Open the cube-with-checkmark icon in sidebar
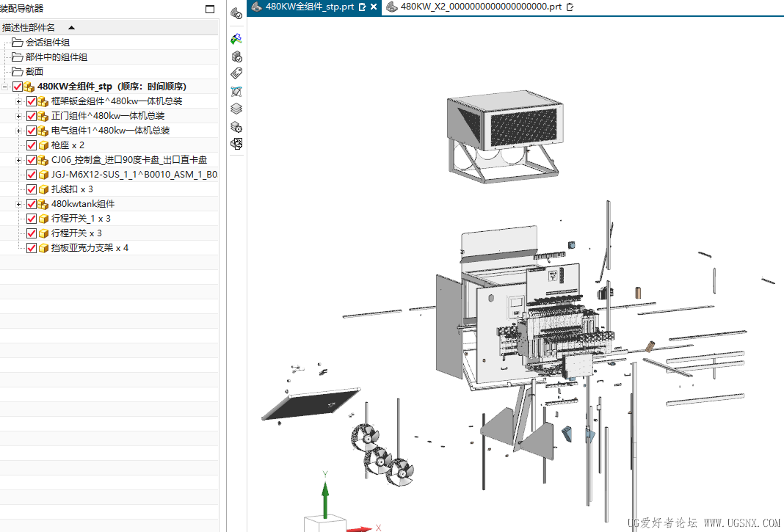This screenshot has width=784, height=532. pyautogui.click(x=236, y=57)
